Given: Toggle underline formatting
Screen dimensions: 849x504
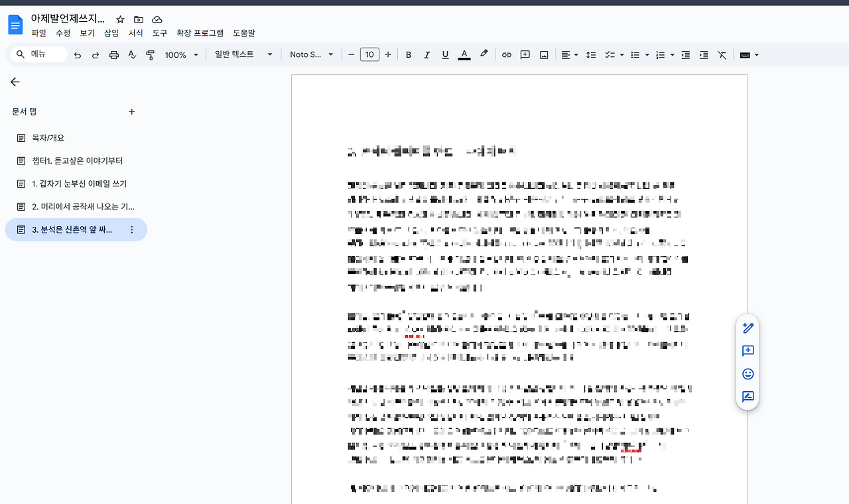Looking at the screenshot, I should [446, 55].
